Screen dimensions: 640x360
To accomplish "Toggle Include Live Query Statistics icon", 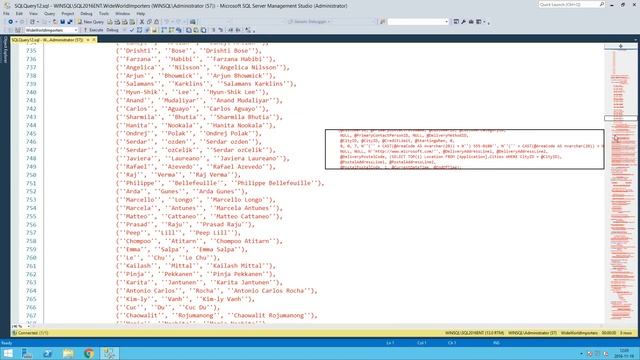I will click(x=171, y=30).
